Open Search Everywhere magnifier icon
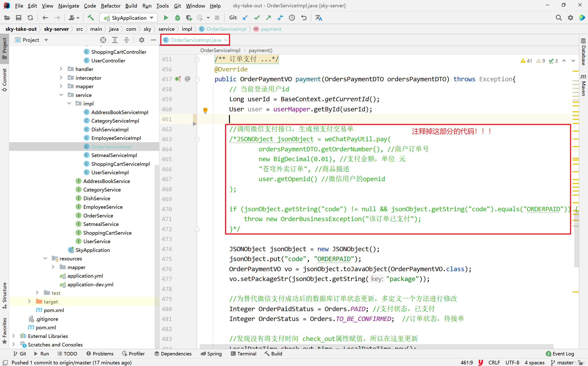588x366 pixels. 558,18
